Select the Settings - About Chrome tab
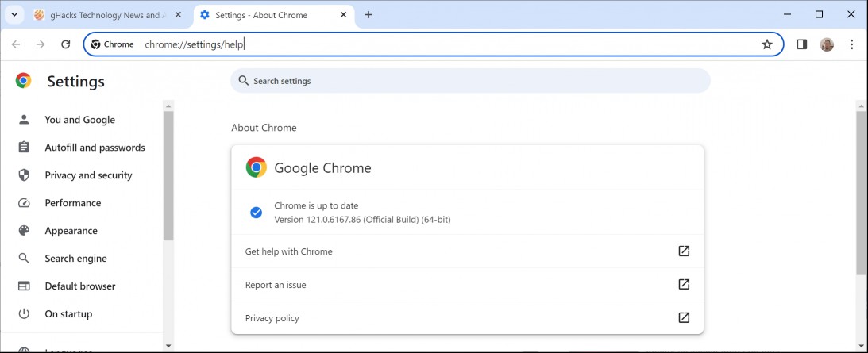The image size is (868, 353). pyautogui.click(x=274, y=15)
